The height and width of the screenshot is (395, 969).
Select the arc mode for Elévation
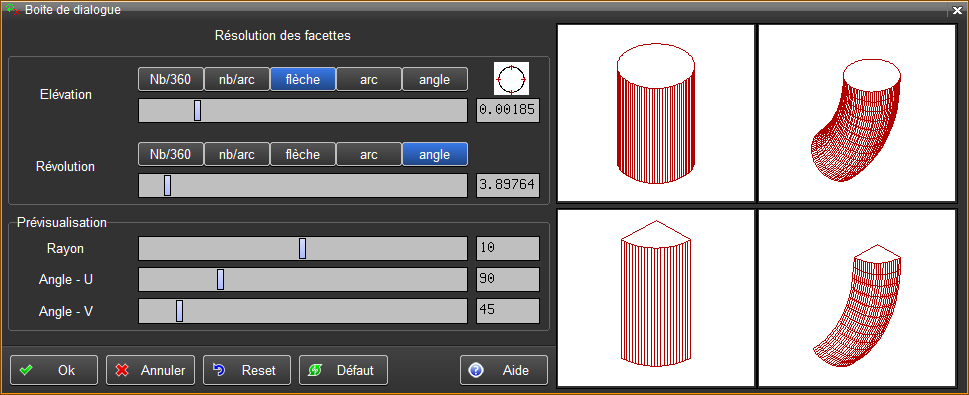pyautogui.click(x=369, y=79)
